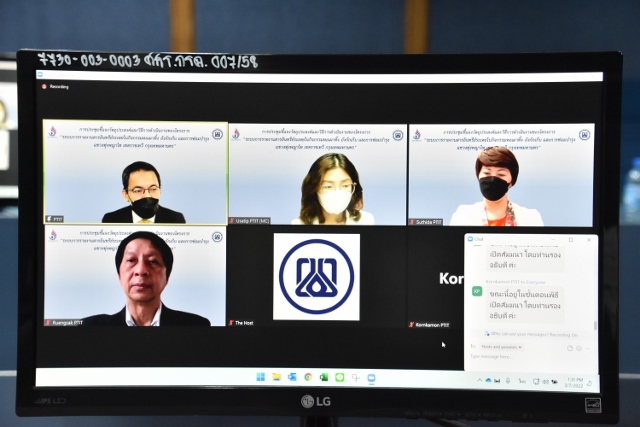Click the Windows Start button in taskbar
The height and width of the screenshot is (427, 640).
point(261,377)
